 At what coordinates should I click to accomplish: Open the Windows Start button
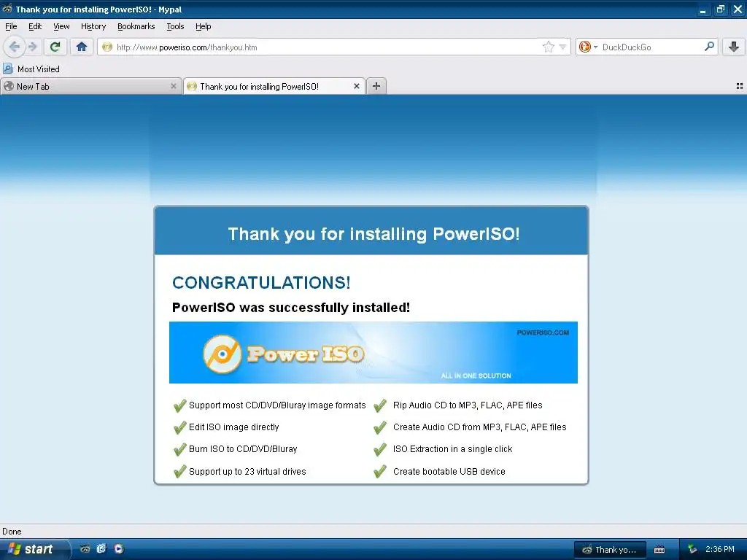click(34, 549)
